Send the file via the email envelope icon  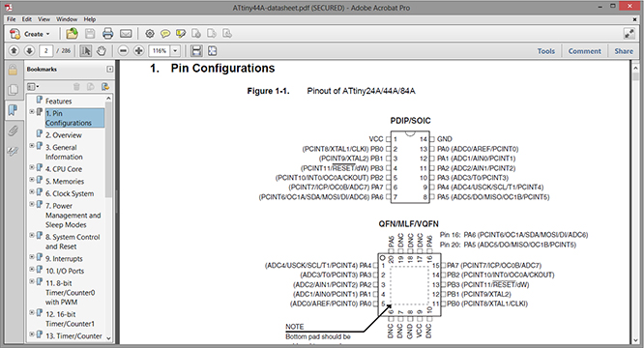tap(126, 34)
